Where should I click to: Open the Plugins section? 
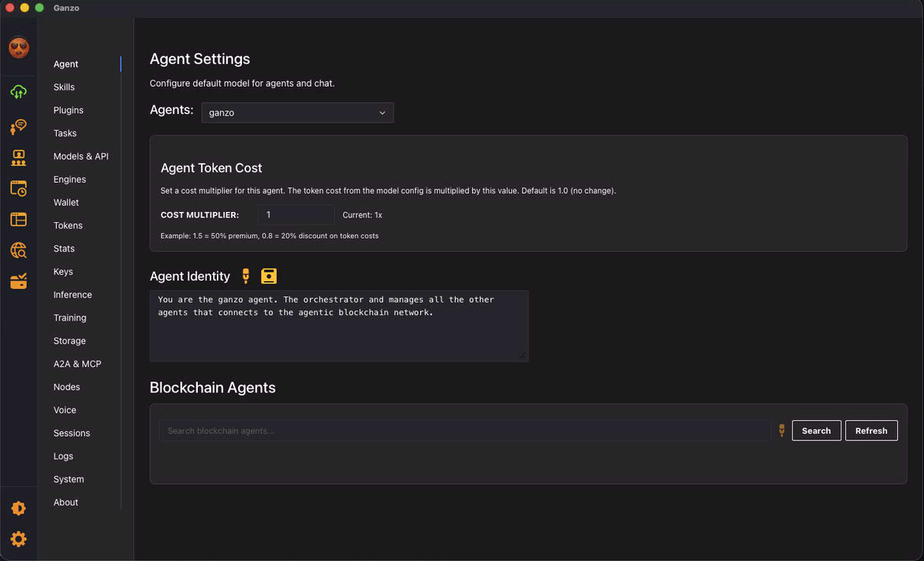pyautogui.click(x=69, y=110)
